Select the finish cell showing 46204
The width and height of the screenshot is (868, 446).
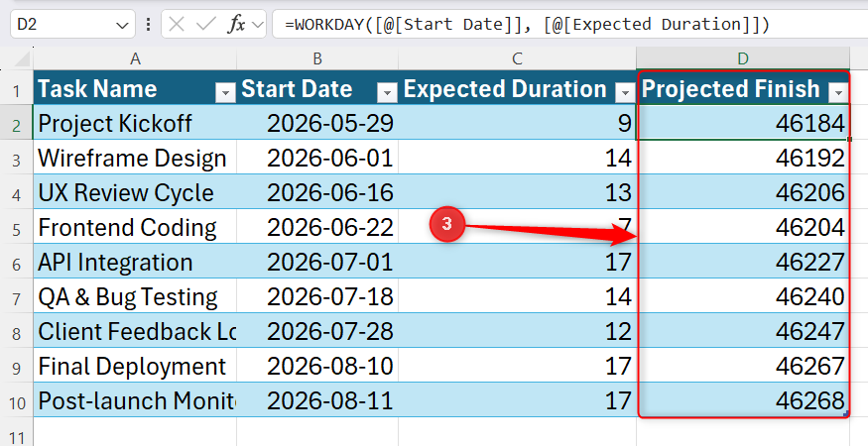coord(743,227)
